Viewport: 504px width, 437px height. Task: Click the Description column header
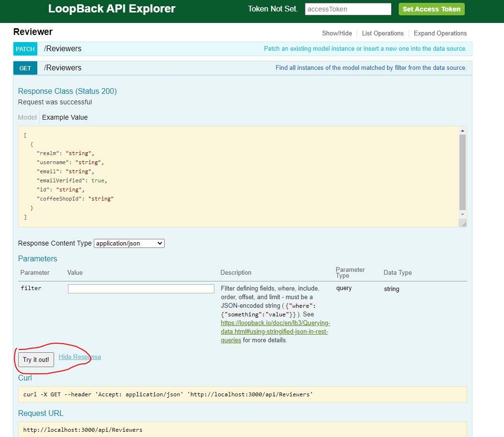tap(236, 272)
